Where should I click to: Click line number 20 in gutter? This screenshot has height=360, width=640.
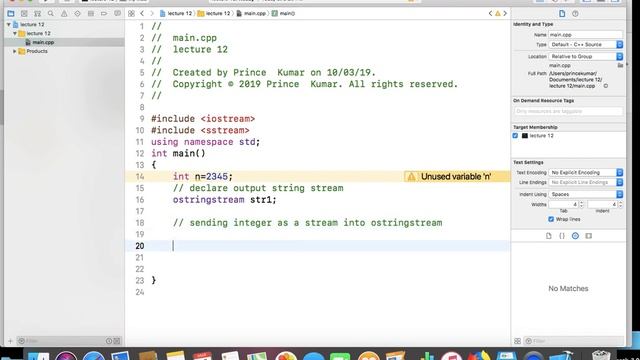[x=140, y=246]
